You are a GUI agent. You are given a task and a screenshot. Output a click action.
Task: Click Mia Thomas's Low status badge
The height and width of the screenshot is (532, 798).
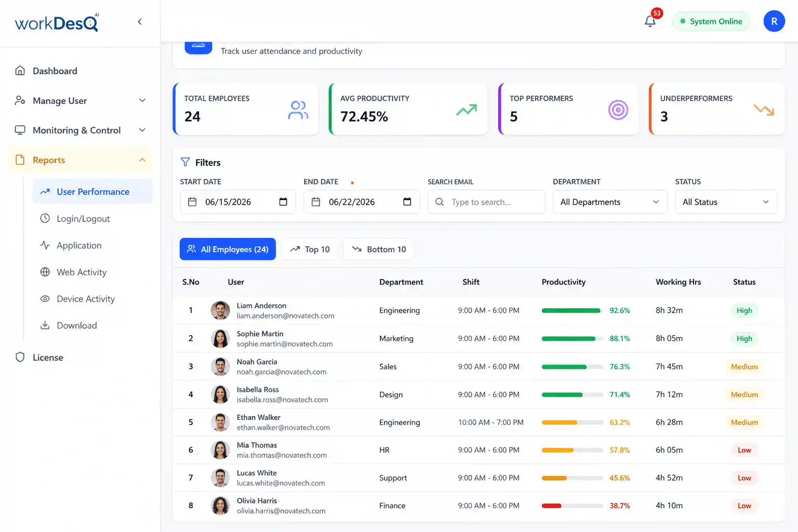(x=744, y=450)
